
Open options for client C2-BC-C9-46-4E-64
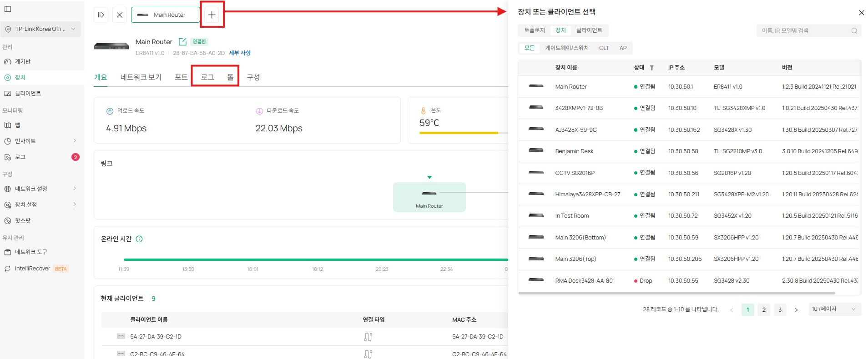tap(121, 354)
